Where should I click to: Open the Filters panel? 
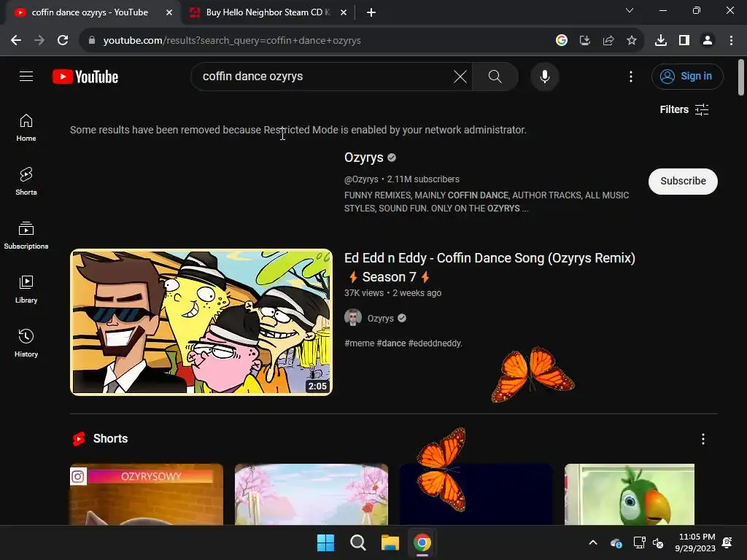(684, 109)
